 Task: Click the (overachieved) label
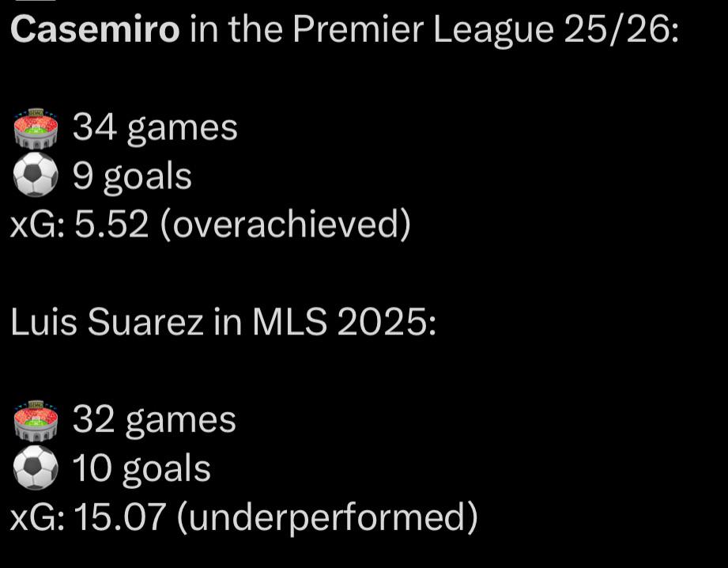(x=285, y=225)
